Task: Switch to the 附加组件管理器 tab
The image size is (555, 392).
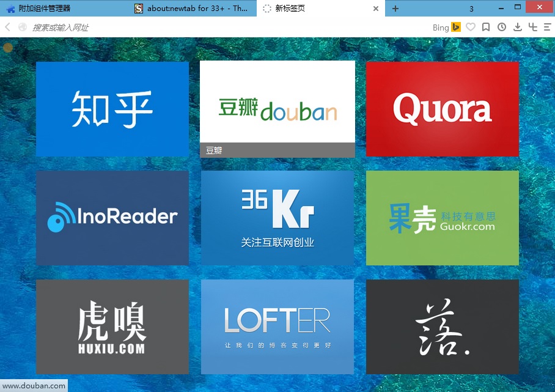Action: click(64, 8)
